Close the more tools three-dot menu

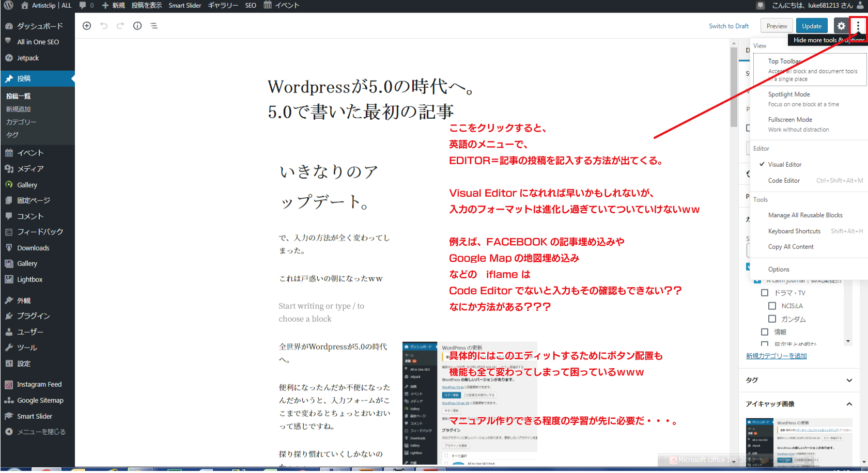[858, 26]
